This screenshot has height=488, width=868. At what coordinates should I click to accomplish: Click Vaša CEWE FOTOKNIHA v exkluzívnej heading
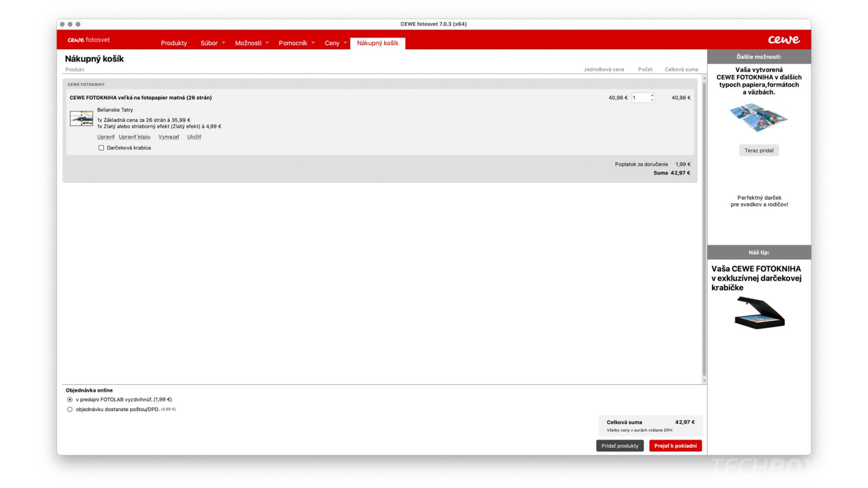point(756,278)
